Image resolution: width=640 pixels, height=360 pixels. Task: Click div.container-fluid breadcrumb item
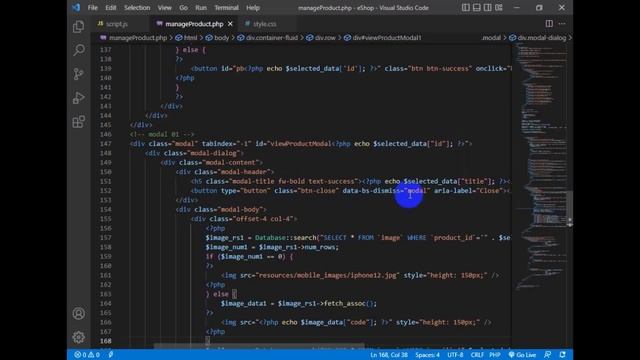point(272,38)
